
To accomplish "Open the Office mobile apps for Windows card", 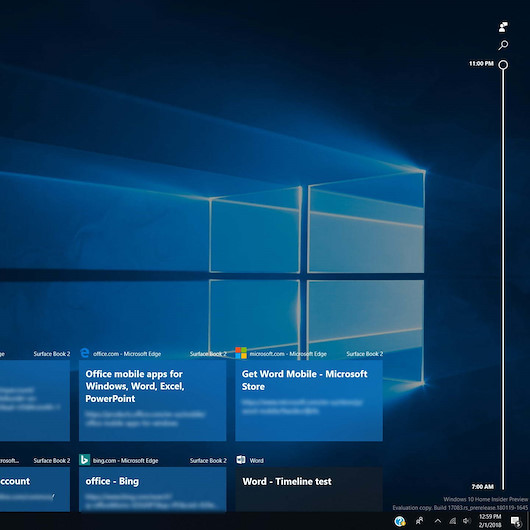I will pyautogui.click(x=152, y=401).
